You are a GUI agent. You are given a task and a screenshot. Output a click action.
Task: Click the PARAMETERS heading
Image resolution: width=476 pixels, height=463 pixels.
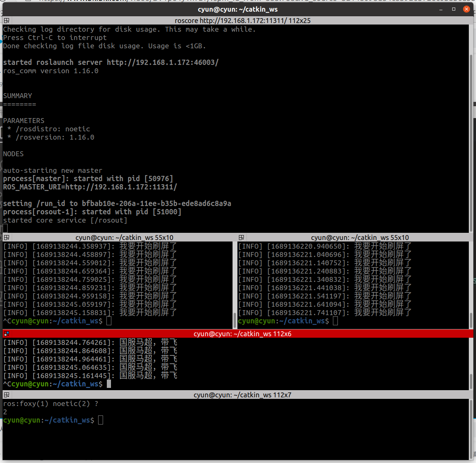(24, 120)
